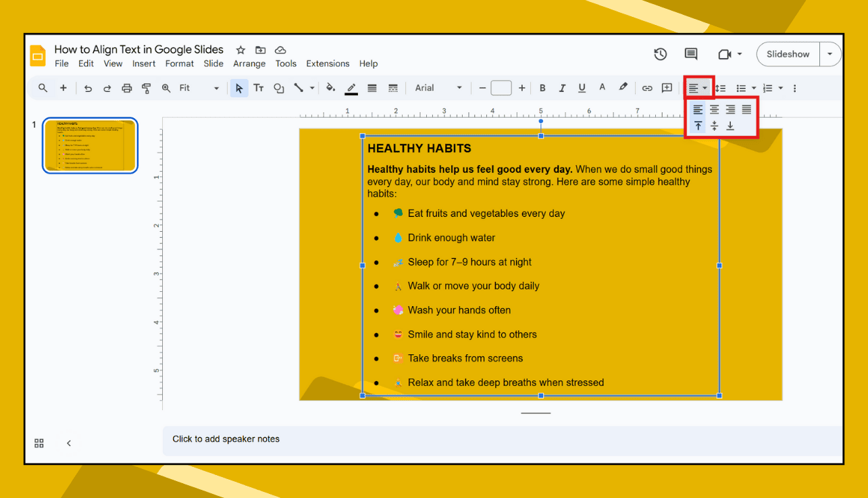Screen dimensions: 868x498
Task: Click the Justify text icon
Action: click(746, 109)
